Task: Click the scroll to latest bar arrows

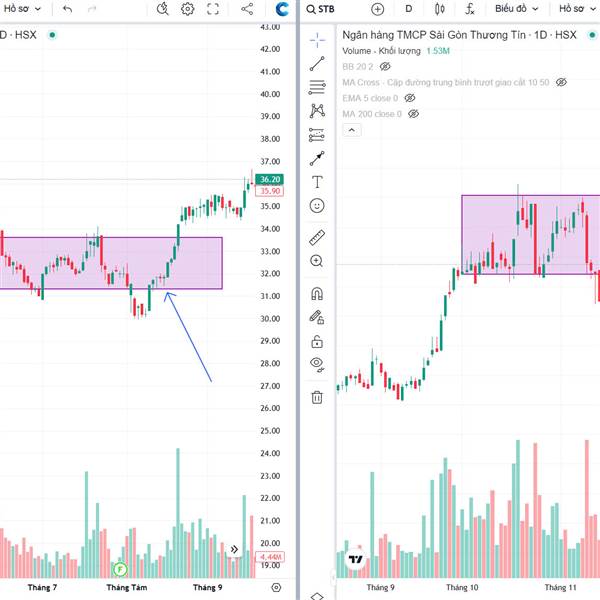Action: 234,549
